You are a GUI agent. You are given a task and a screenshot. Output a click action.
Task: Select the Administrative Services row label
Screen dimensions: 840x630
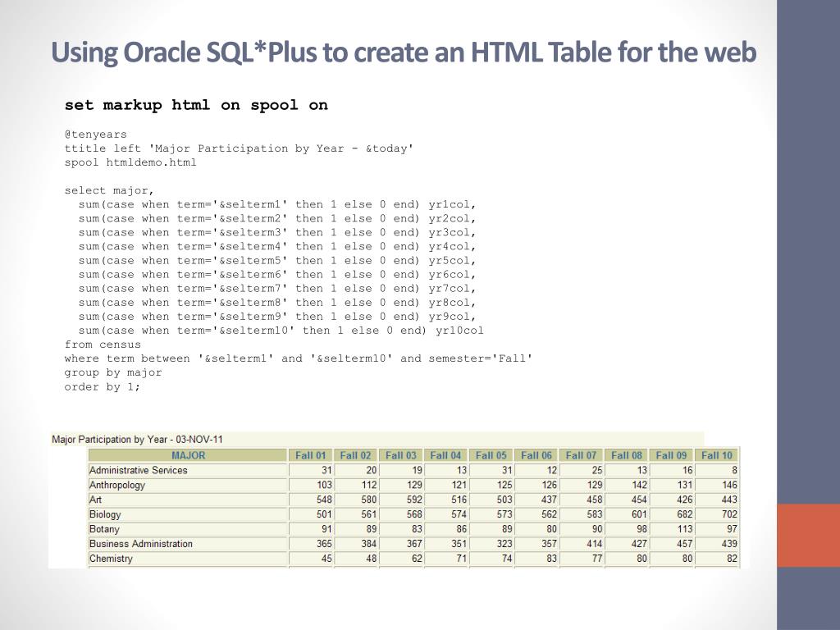pyautogui.click(x=138, y=470)
